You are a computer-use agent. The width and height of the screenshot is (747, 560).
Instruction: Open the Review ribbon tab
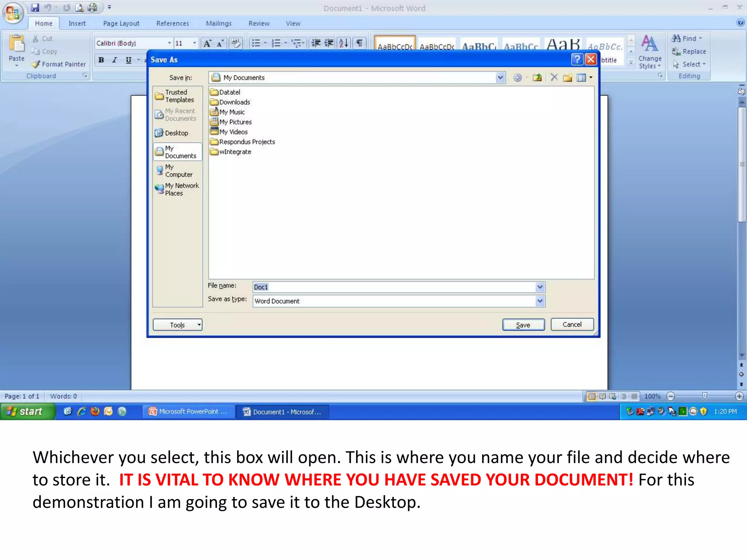pos(259,23)
